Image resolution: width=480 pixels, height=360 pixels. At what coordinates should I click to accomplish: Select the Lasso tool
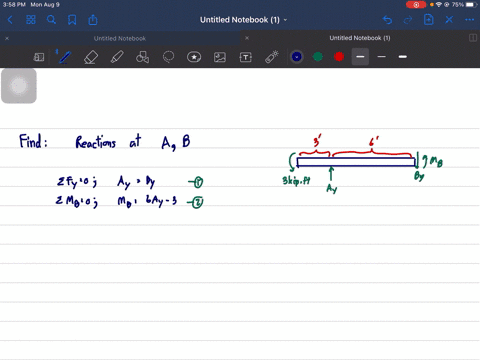pos(168,57)
